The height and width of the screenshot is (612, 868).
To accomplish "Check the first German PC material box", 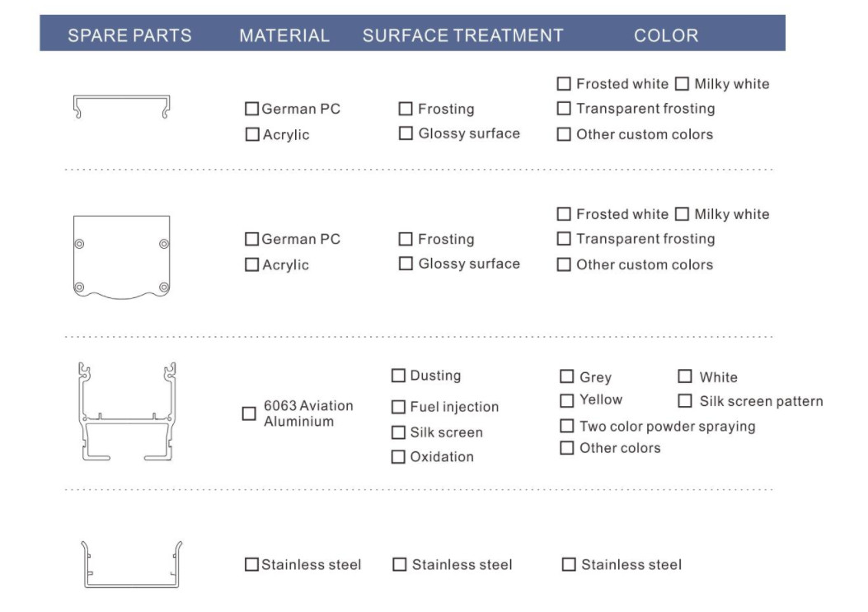I will 252,109.
